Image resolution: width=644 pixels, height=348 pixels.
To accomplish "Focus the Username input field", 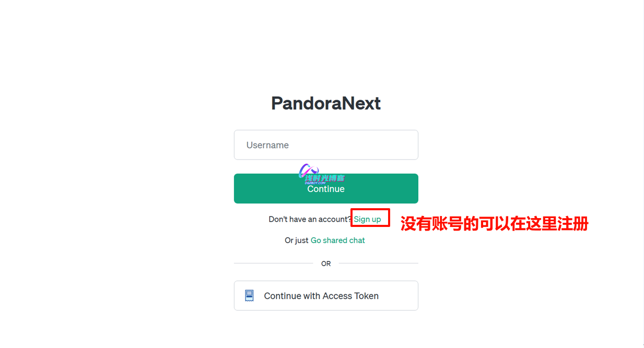I will tap(326, 145).
